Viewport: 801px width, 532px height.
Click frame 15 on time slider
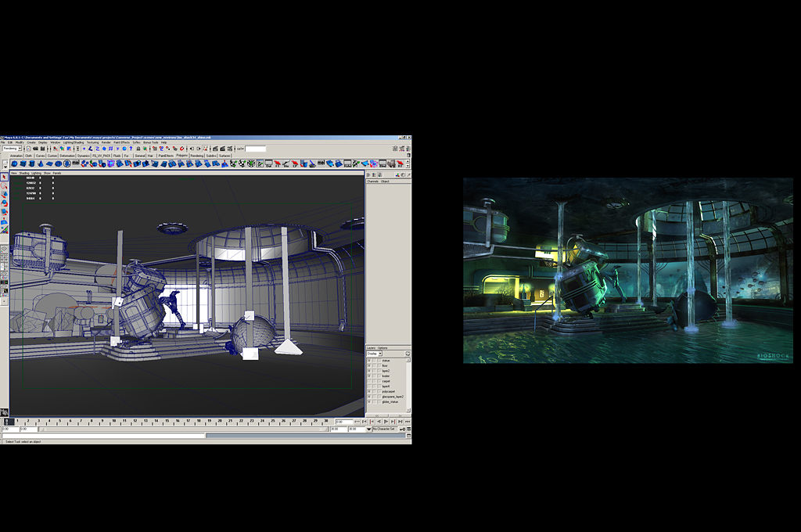pos(167,422)
